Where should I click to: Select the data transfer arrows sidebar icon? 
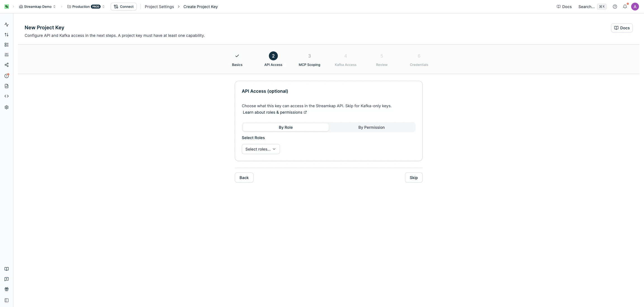point(6,34)
